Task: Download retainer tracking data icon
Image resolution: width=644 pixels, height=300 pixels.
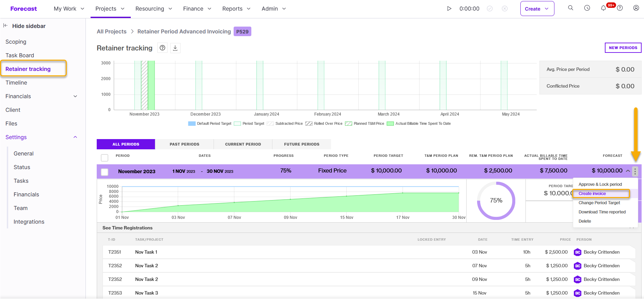Action: click(175, 48)
